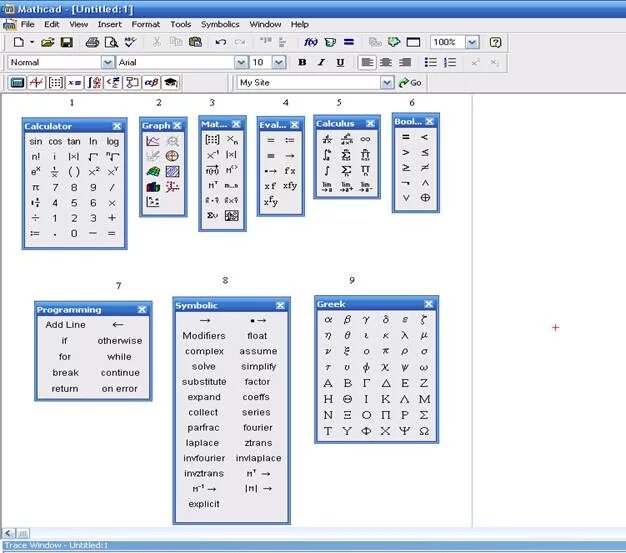626x553 pixels.
Task: Save worksheet with the floppy disk icon
Action: point(67,42)
